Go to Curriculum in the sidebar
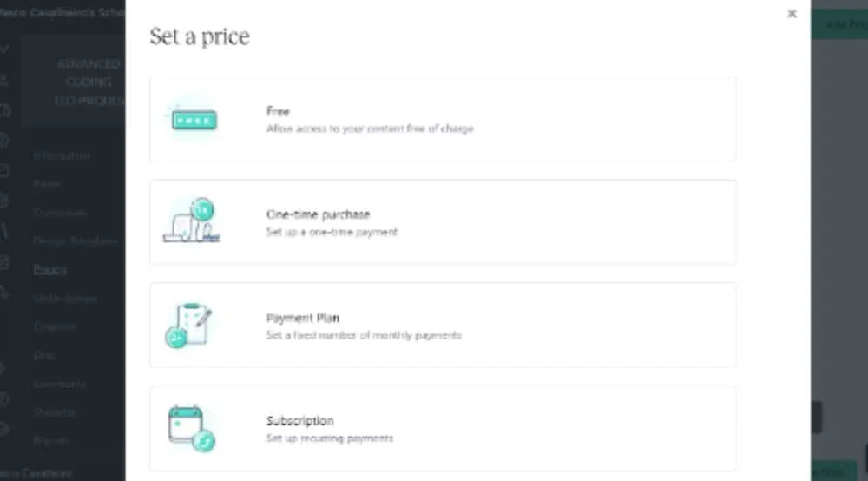The width and height of the screenshot is (868, 481). [x=60, y=213]
